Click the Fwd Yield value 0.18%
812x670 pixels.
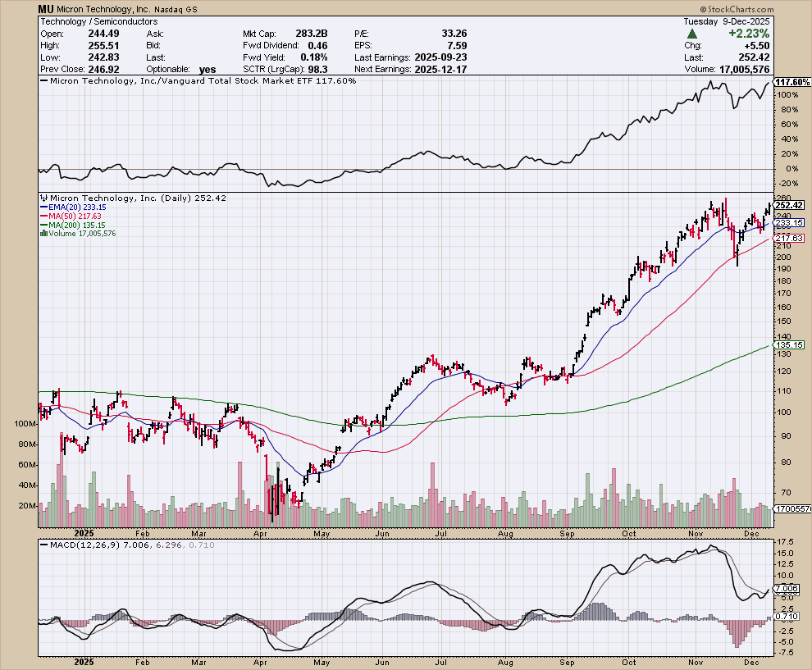tap(314, 57)
